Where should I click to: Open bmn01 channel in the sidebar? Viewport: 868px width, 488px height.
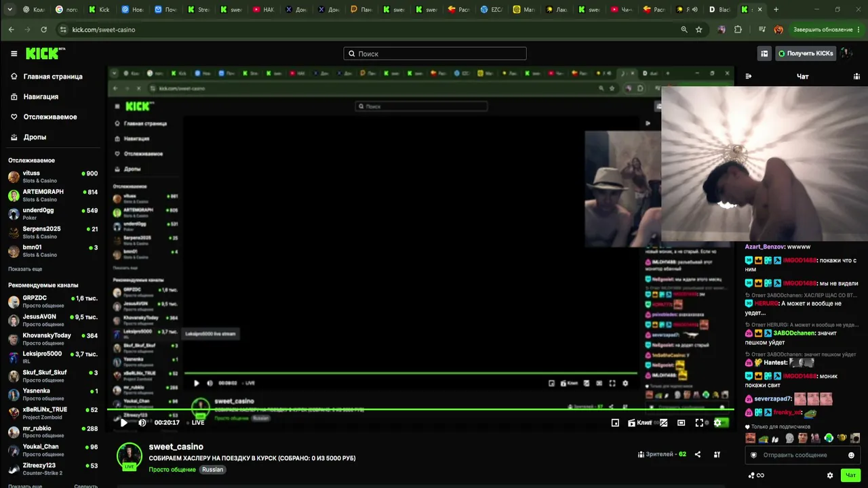tap(53, 251)
